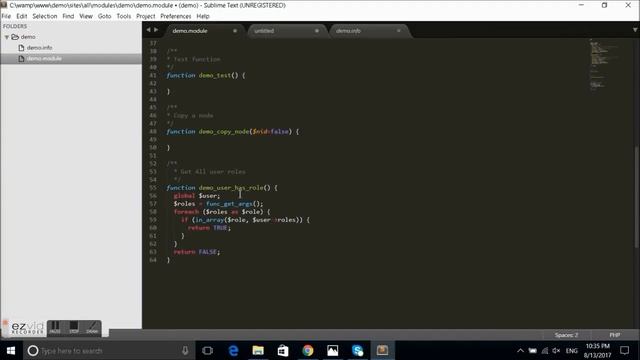Close the demo.info tab
Viewport: 640px width, 360px height.
(x=399, y=31)
